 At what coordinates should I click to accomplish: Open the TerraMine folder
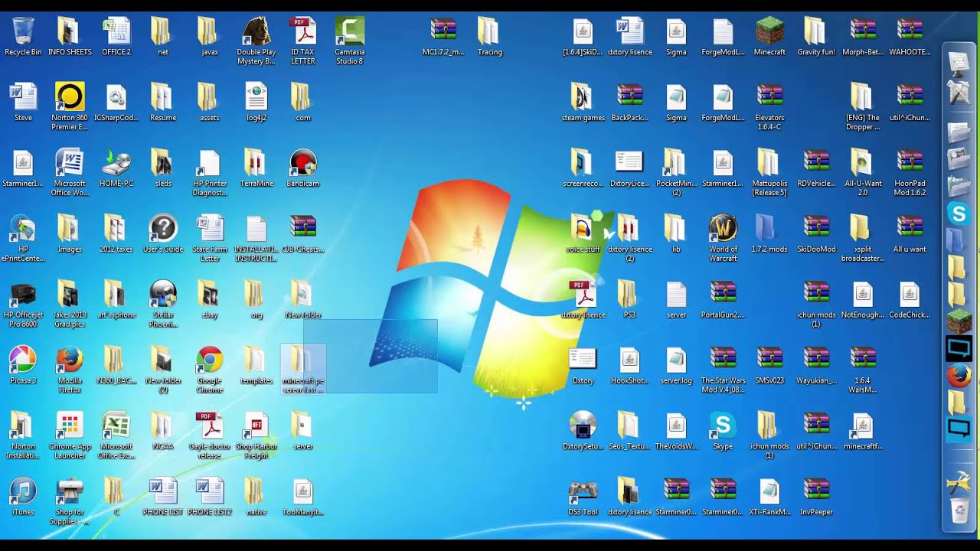(256, 168)
